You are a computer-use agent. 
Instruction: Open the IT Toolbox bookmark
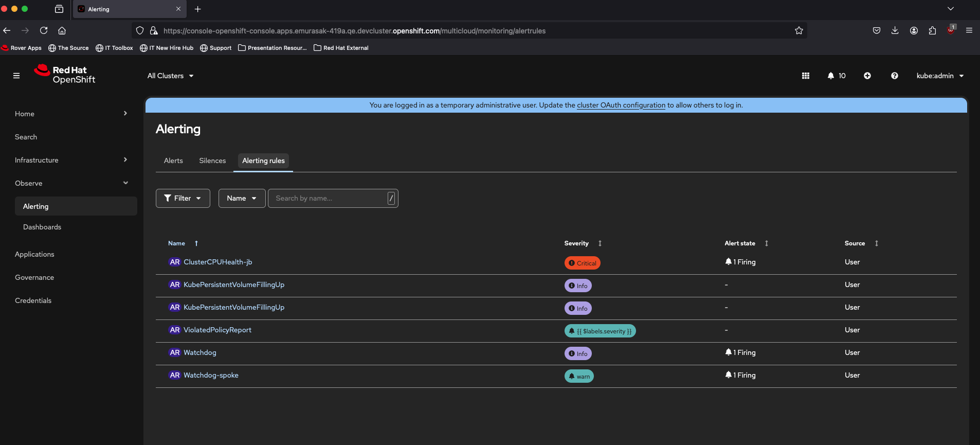pyautogui.click(x=114, y=48)
